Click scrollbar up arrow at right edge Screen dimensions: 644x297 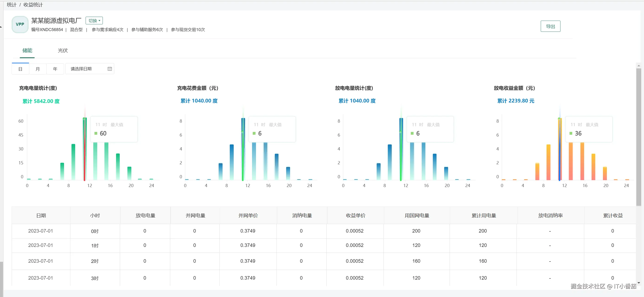pyautogui.click(x=639, y=66)
